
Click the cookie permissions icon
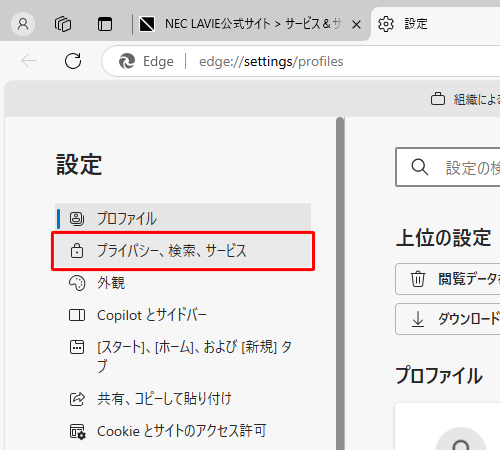click(x=78, y=431)
